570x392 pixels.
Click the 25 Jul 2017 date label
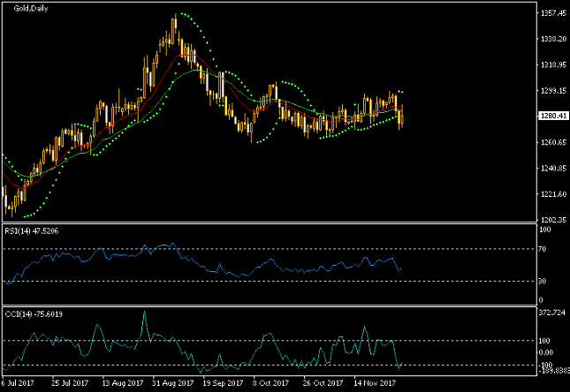tap(70, 383)
